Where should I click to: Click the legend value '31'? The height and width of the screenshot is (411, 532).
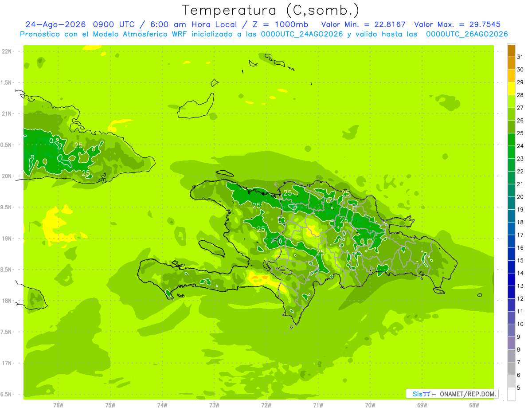click(x=520, y=57)
